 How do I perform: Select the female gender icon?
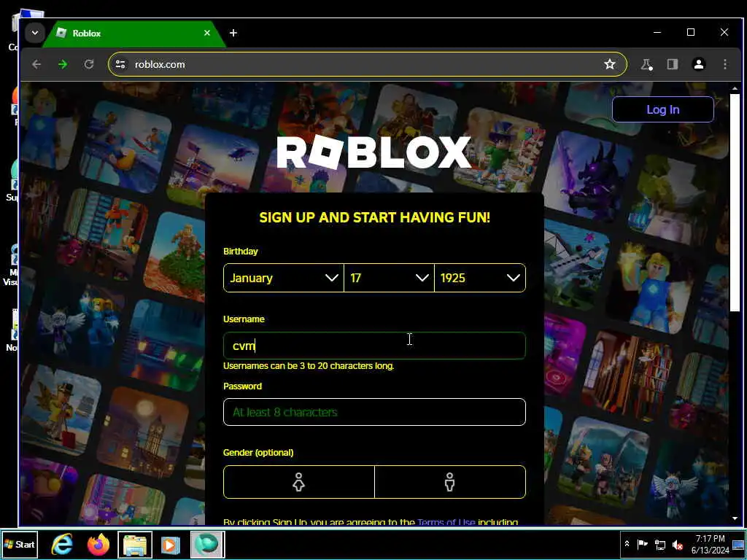coord(298,482)
